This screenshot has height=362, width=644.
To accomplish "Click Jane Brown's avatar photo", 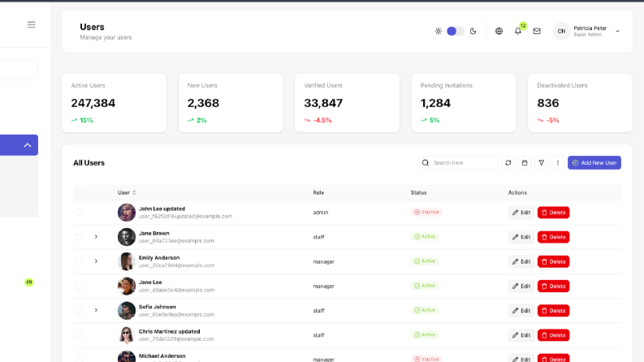I will click(127, 237).
